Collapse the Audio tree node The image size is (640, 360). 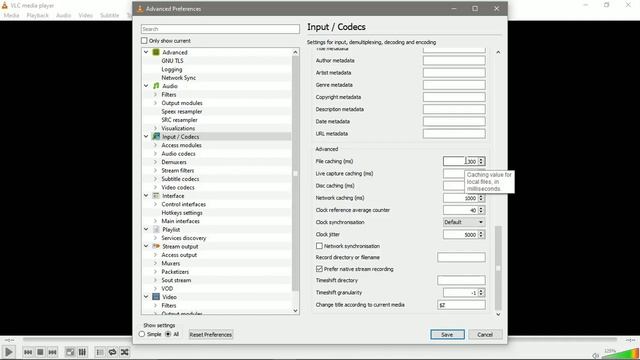tap(146, 86)
